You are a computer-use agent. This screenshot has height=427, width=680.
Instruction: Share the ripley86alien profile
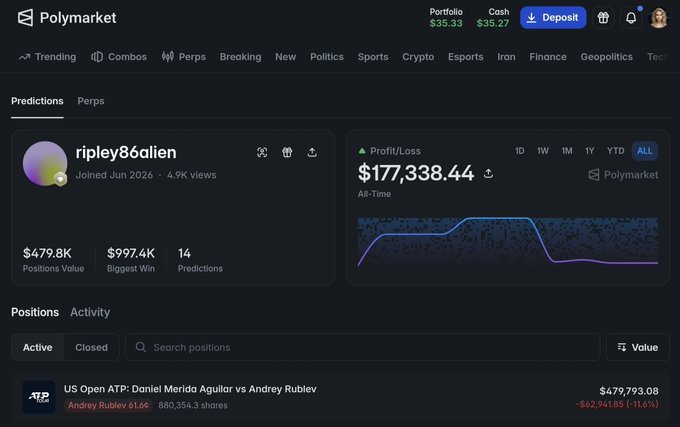point(312,152)
